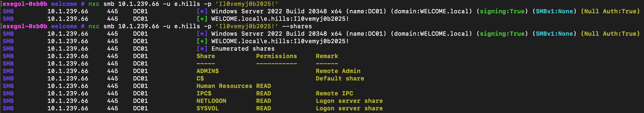Click READ permission in the SYSVOL row
The height and width of the screenshot is (113, 644).
(263, 108)
